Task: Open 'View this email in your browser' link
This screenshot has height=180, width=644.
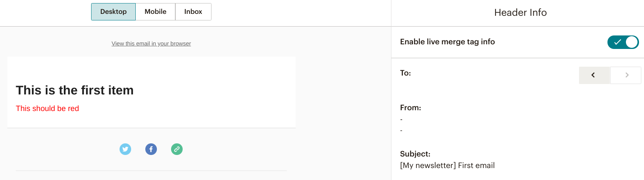Action: (x=151, y=44)
